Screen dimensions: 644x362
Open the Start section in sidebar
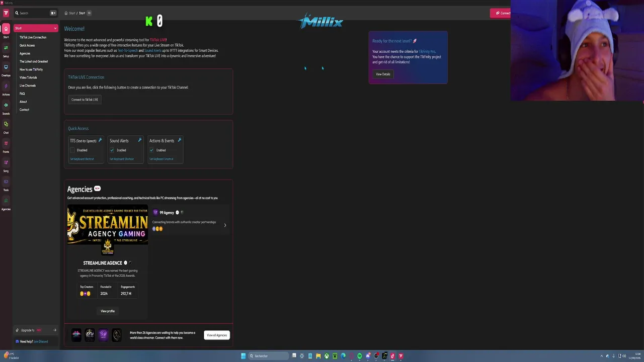6,29
